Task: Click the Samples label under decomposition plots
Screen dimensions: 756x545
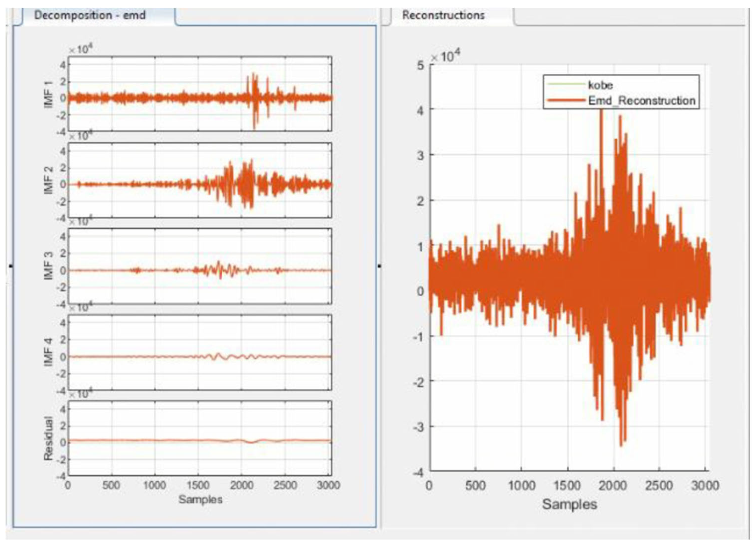Action: click(200, 499)
